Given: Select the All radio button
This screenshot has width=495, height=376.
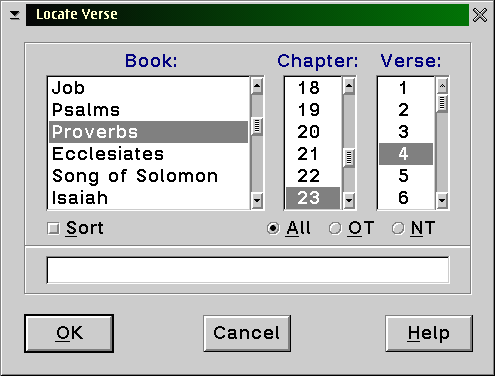Looking at the screenshot, I should click(x=273, y=229).
